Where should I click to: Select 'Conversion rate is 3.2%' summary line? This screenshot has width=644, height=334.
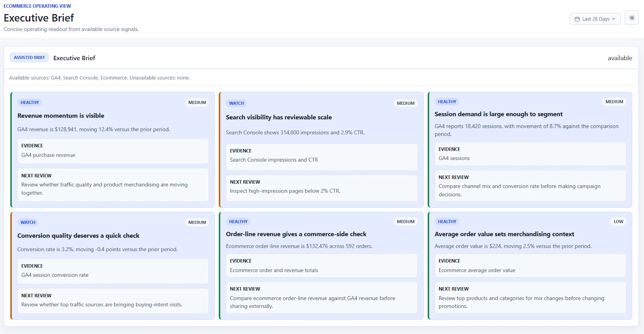point(97,249)
